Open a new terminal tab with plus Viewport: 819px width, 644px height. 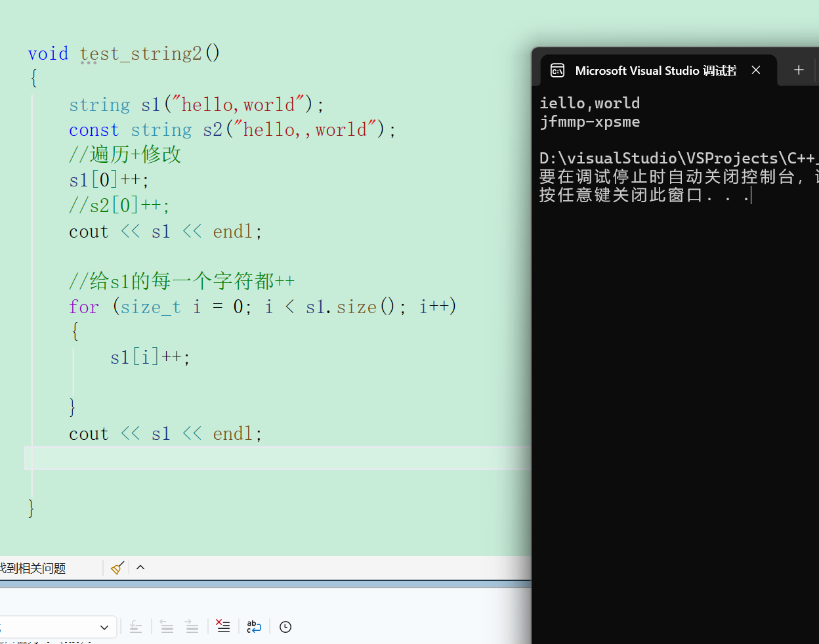click(799, 70)
